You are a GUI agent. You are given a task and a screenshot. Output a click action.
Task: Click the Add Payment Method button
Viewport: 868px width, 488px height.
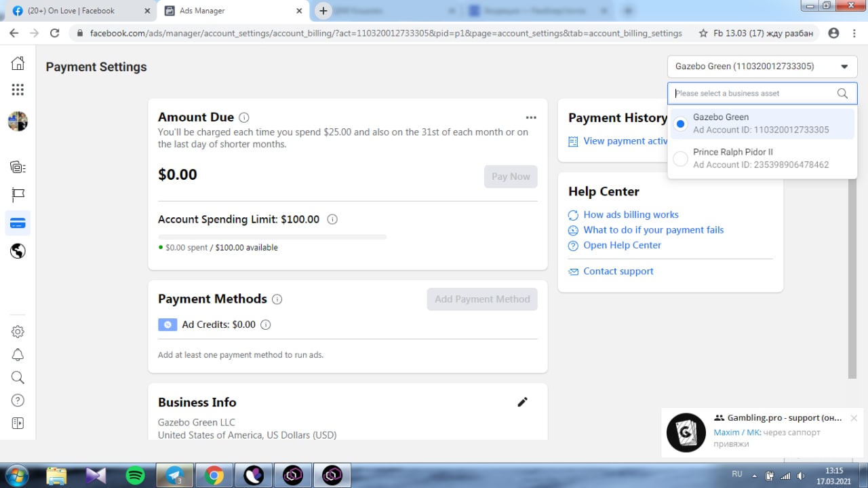[482, 299]
